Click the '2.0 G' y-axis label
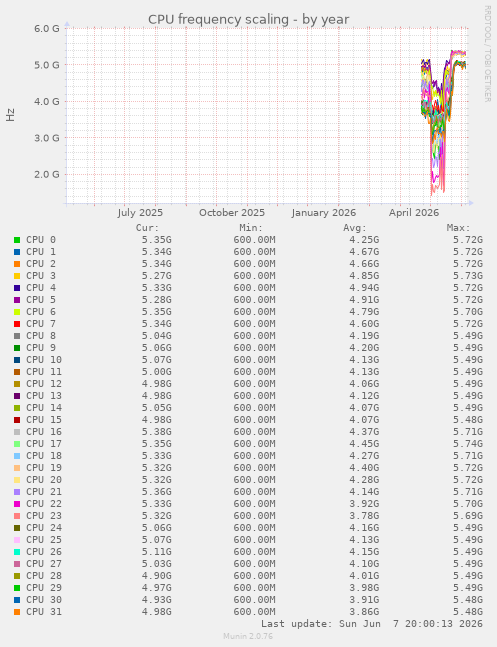This screenshot has width=497, height=647. tap(47, 174)
